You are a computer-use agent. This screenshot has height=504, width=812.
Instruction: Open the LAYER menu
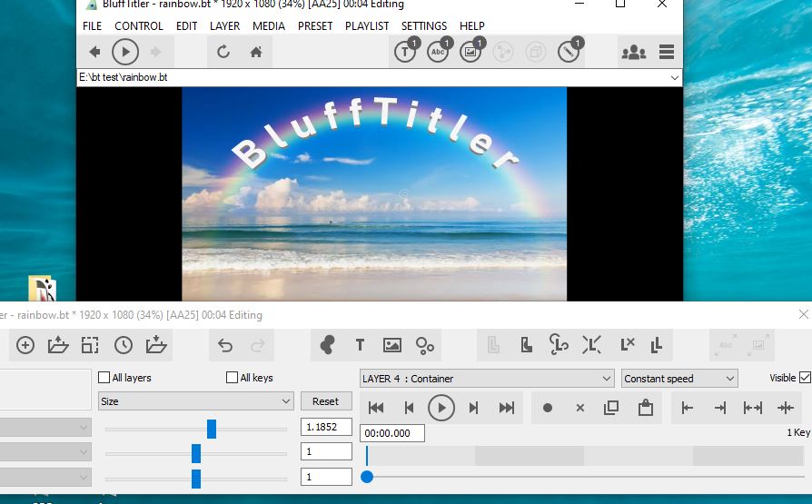click(x=224, y=26)
